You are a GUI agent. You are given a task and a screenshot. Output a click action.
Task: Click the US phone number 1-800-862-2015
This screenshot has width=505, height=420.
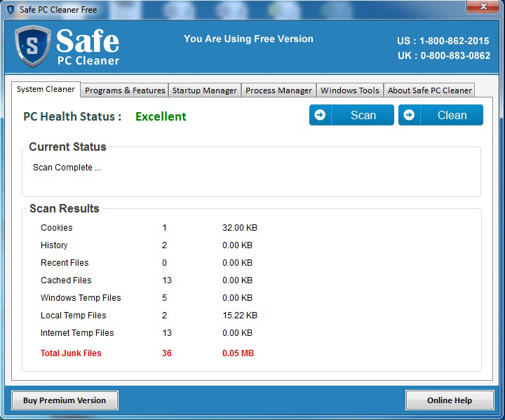click(x=454, y=41)
